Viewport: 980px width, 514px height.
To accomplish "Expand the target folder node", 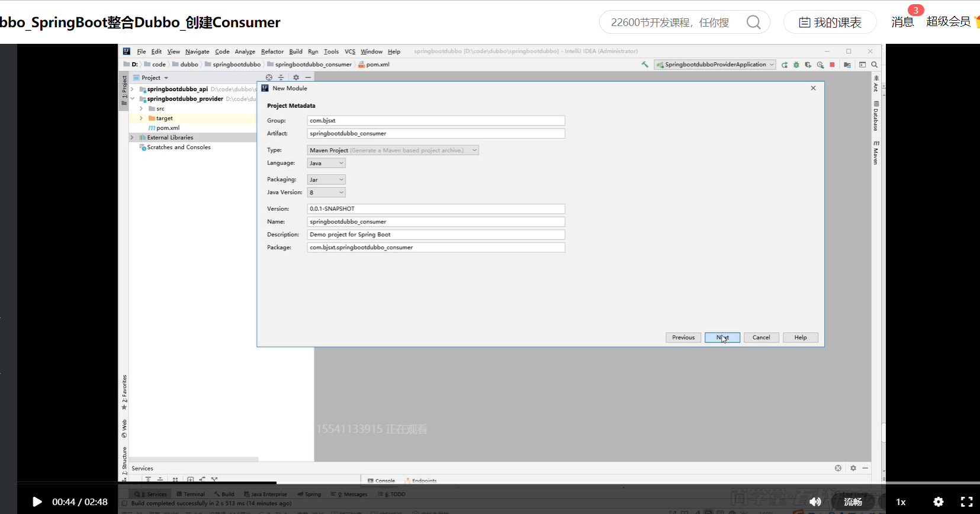I will [x=141, y=118].
